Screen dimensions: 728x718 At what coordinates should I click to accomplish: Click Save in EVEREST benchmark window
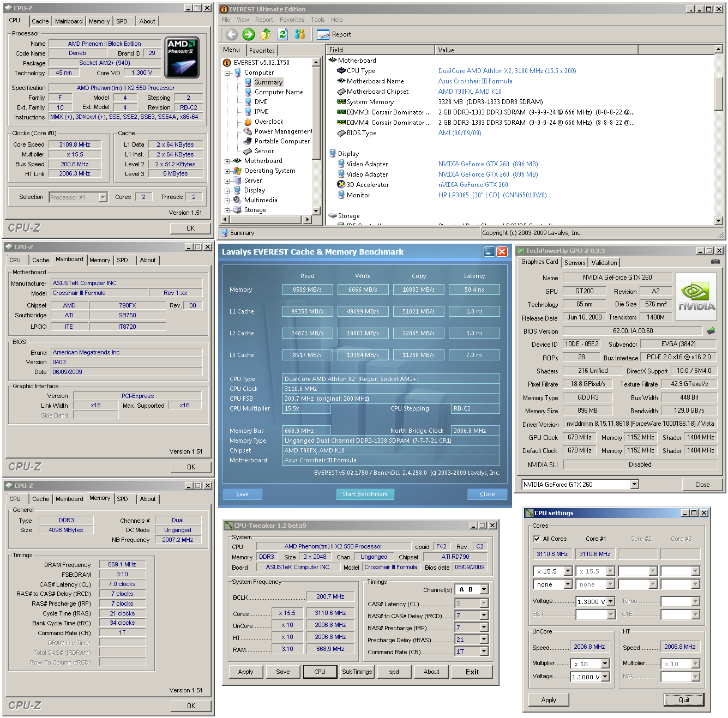(242, 494)
